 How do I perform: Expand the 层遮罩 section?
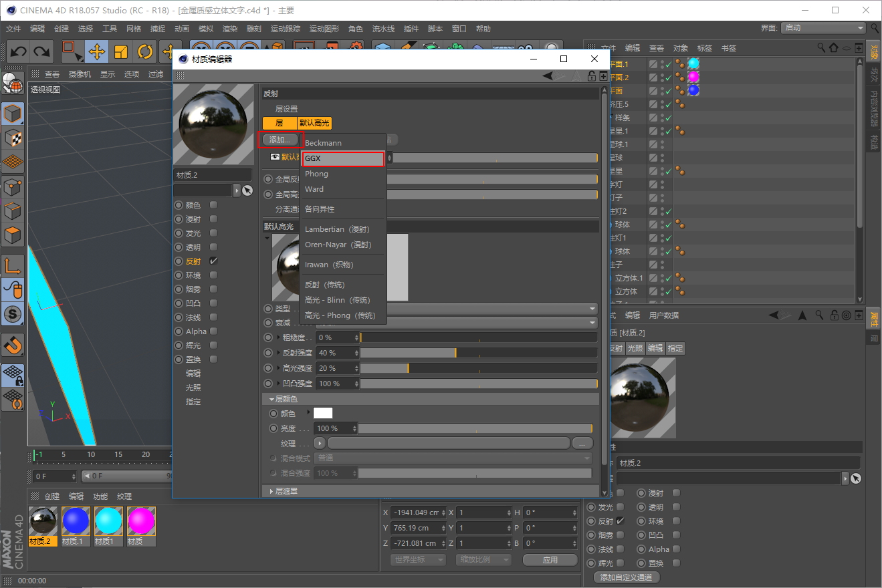point(271,491)
